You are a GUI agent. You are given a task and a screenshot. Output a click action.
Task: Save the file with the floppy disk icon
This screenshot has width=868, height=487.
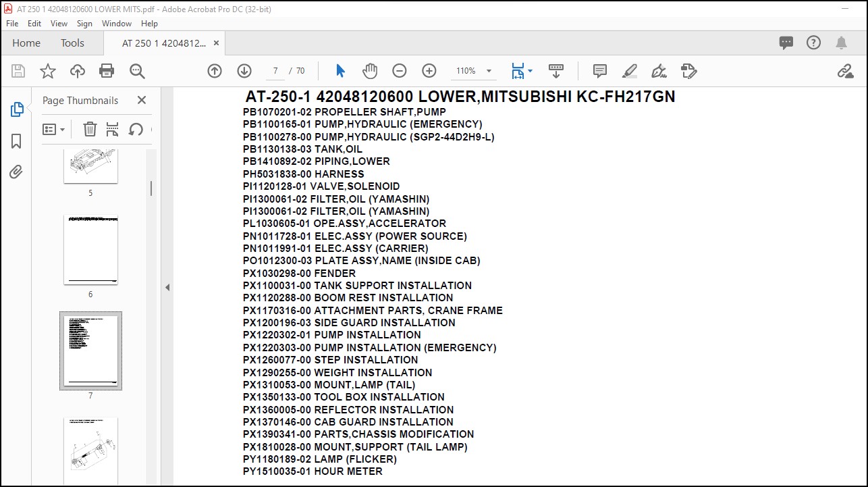tap(18, 71)
